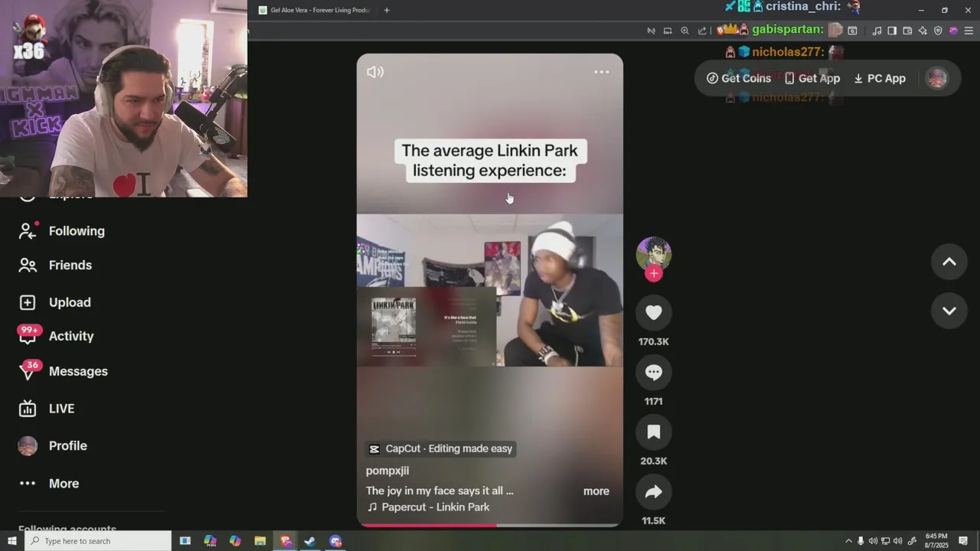Click the taskbar search box

[x=98, y=541]
